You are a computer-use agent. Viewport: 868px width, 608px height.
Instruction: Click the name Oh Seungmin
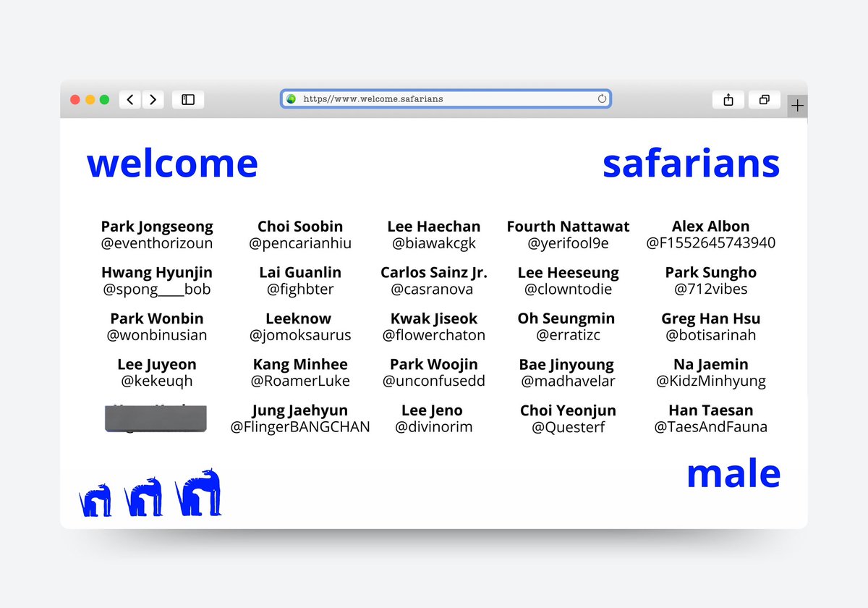click(x=566, y=318)
